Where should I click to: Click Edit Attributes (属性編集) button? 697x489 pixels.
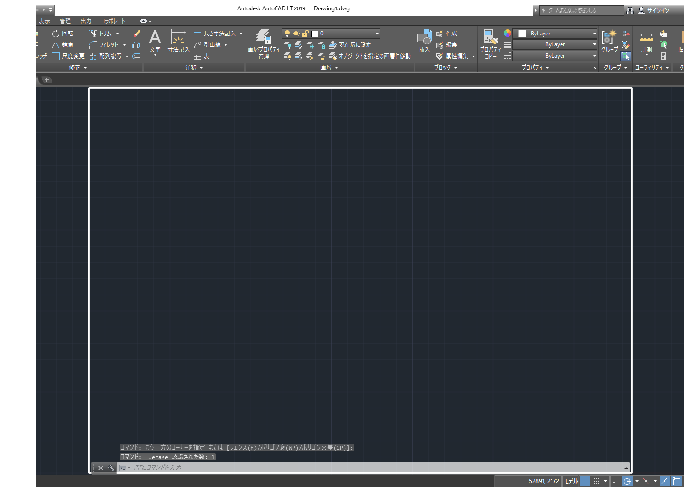(452, 56)
